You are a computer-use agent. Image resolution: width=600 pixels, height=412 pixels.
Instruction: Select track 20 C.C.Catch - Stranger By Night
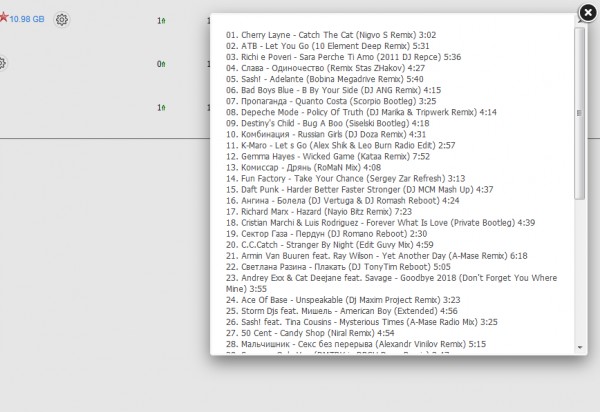329,245
